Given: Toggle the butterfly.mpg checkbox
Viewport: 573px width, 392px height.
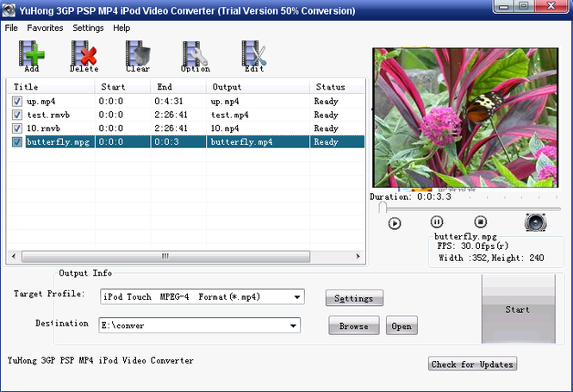Looking at the screenshot, I should click(17, 142).
